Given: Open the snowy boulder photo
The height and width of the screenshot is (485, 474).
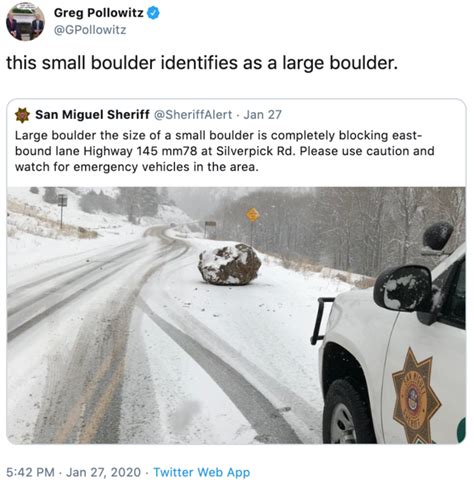Looking at the screenshot, I should [x=236, y=315].
